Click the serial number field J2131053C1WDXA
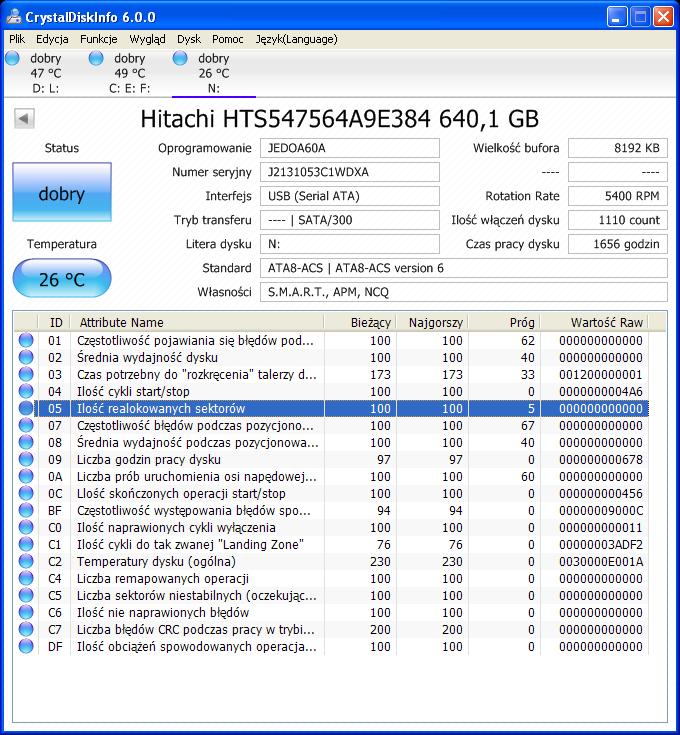The width and height of the screenshot is (680, 735). [350, 172]
